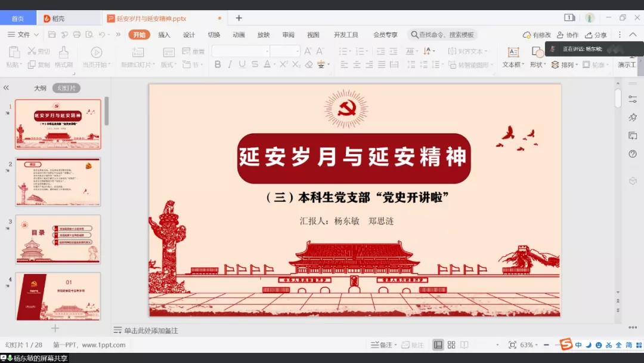Switch to the 动画 ribbon tab
This screenshot has width=644, height=363.
click(x=239, y=35)
